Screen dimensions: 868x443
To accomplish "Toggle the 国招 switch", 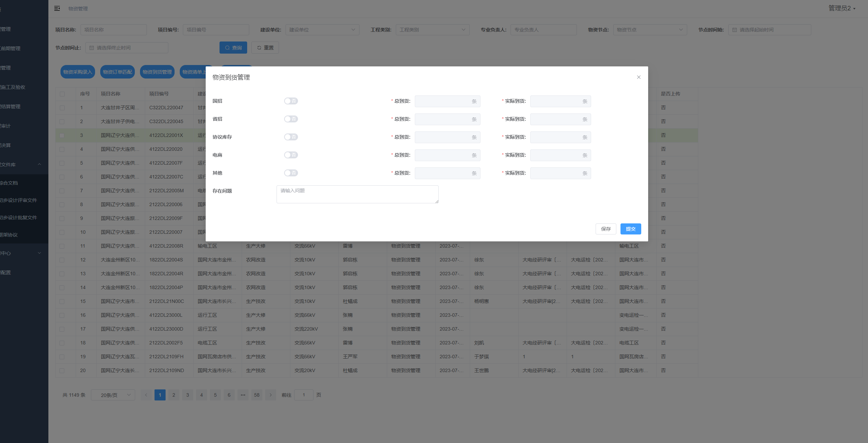I will 291,101.
